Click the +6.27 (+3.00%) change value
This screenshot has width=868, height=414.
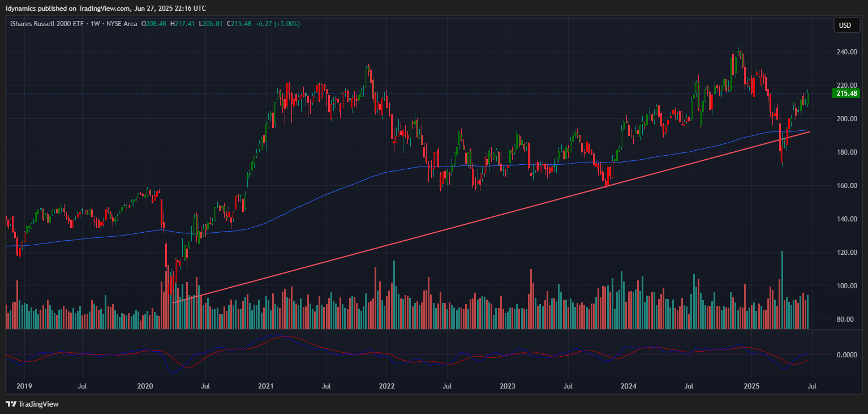[277, 24]
